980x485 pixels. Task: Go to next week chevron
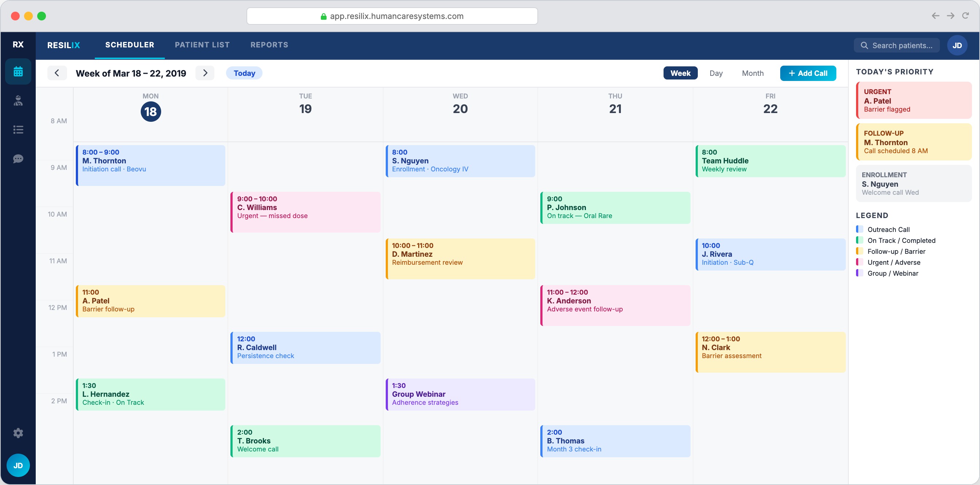point(205,73)
